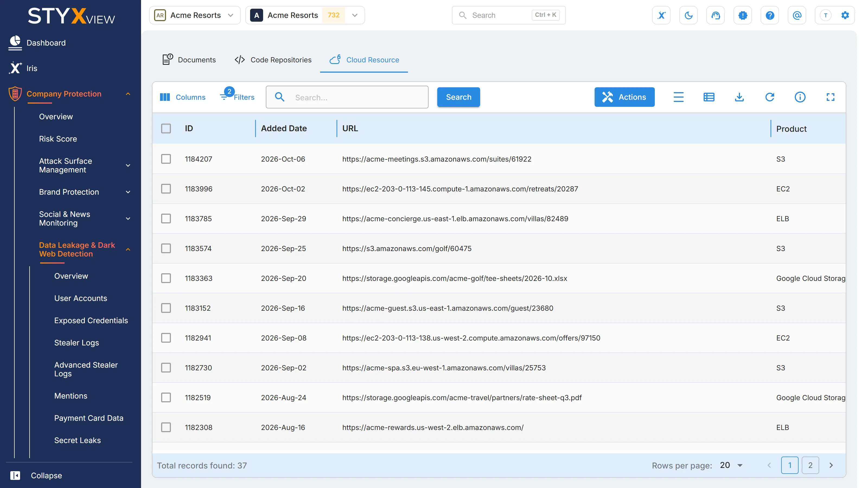Check the row 1182941 checkbox

click(166, 338)
